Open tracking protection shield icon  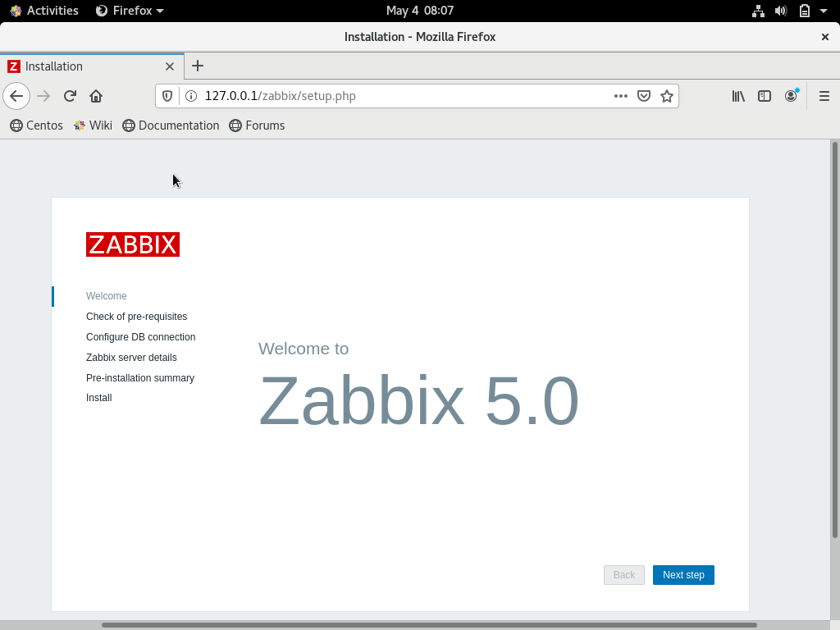[167, 96]
